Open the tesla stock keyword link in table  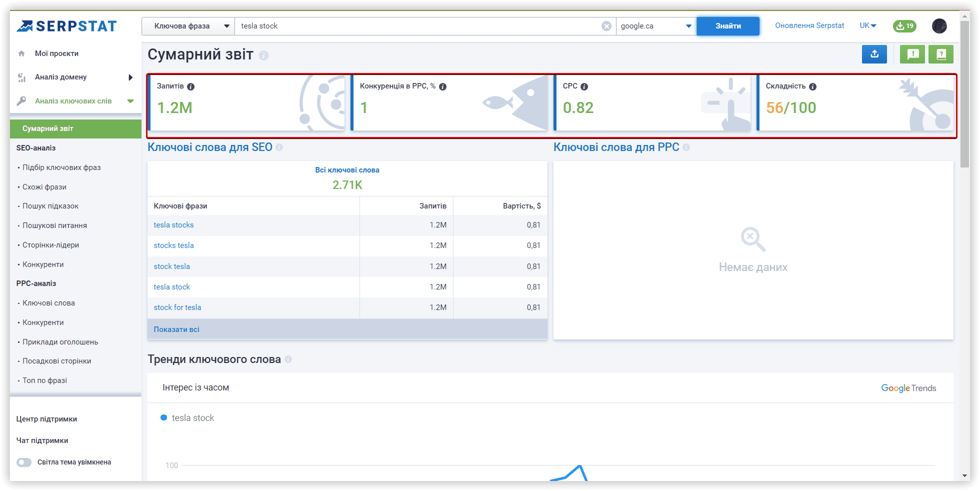click(171, 287)
